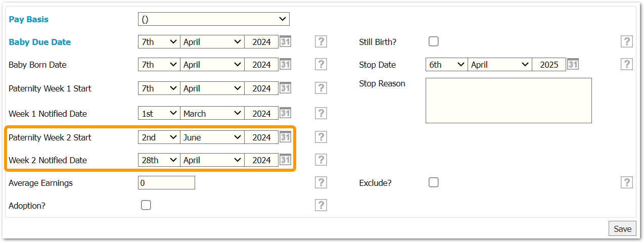Click the Average Earnings input field

[x=166, y=183]
